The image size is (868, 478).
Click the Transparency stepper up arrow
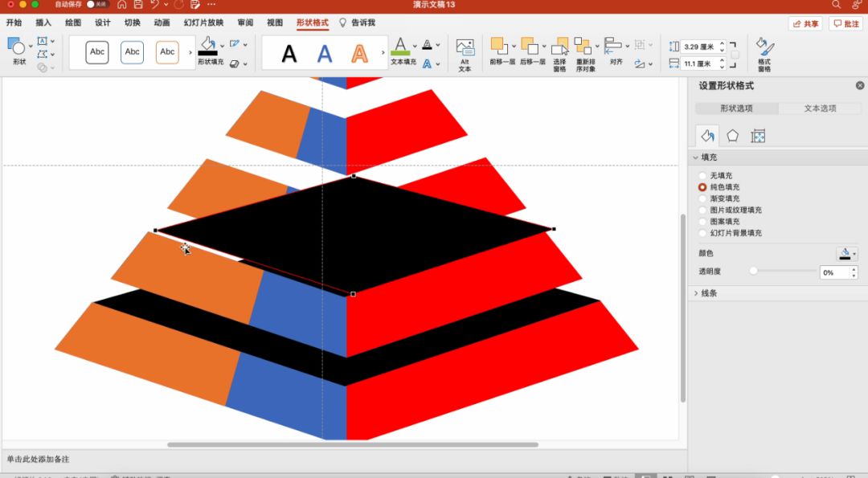854,269
